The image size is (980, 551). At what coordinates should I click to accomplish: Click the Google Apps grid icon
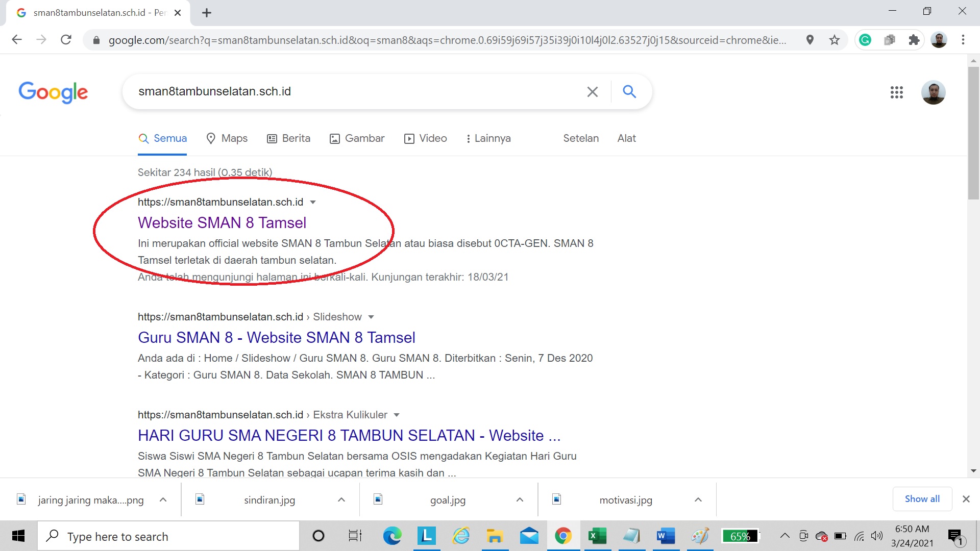tap(896, 92)
